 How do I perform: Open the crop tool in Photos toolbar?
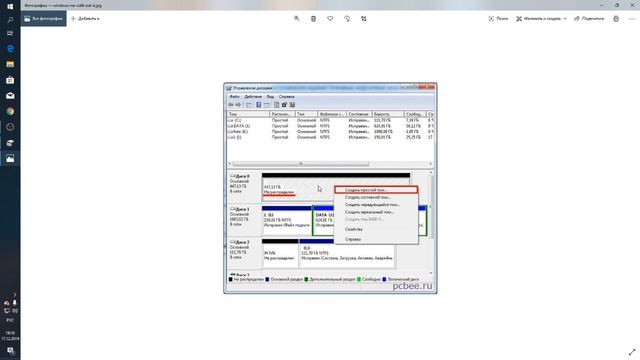tap(364, 19)
